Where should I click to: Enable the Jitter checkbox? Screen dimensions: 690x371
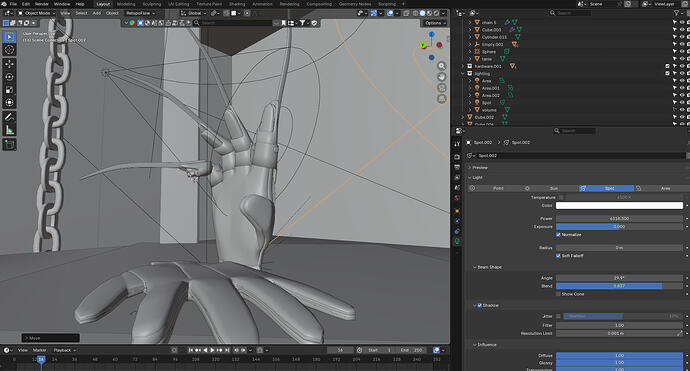pos(558,316)
